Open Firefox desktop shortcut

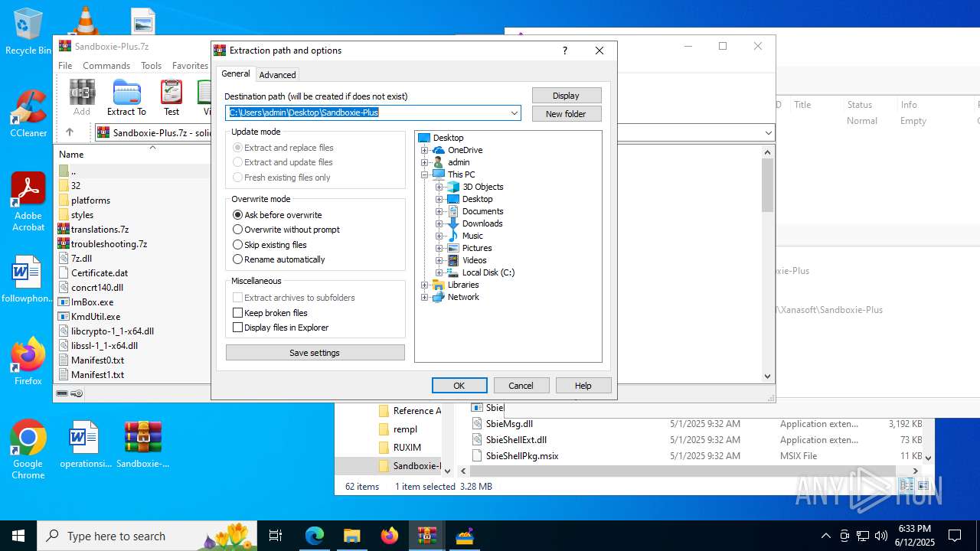(28, 361)
